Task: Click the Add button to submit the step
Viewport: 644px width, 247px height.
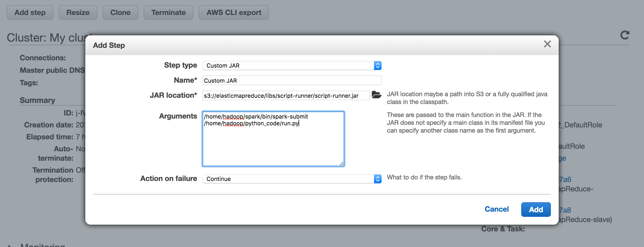Action: click(x=536, y=210)
